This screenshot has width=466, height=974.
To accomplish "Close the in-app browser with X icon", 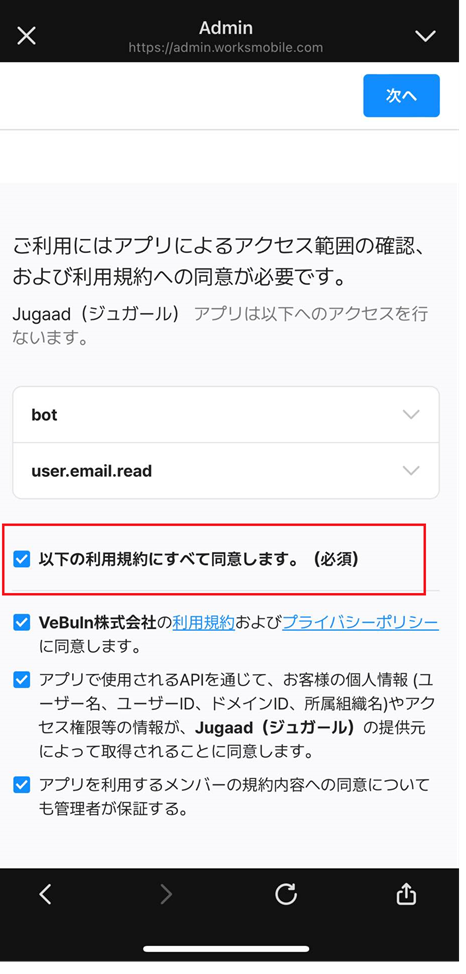I will click(26, 35).
